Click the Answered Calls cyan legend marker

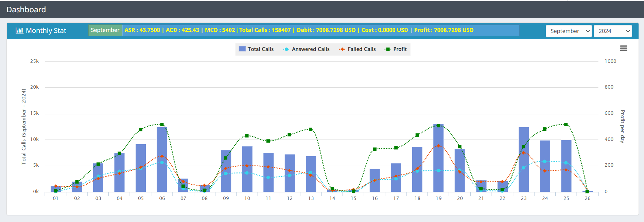(286, 49)
